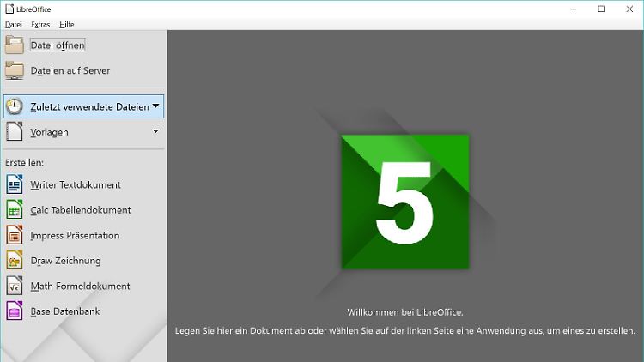Open the Extras menu
This screenshot has height=362, width=644.
[40, 25]
